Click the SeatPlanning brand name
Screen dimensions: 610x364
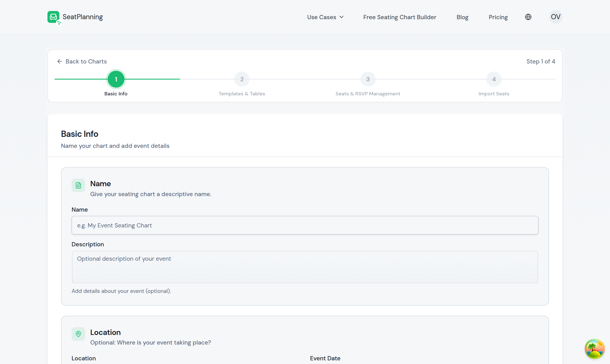[x=83, y=17]
